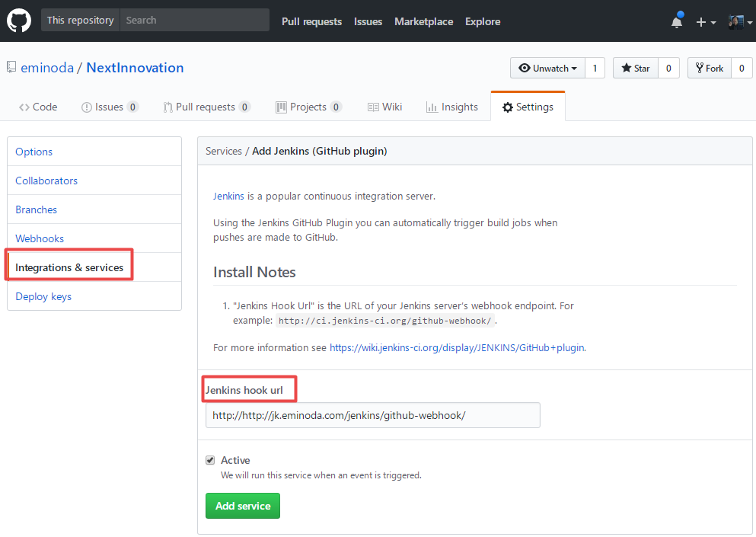Image resolution: width=756 pixels, height=537 pixels.
Task: Click the example URL http://ci.jenkins-ci.org/github-webhook/
Action: [x=385, y=321]
